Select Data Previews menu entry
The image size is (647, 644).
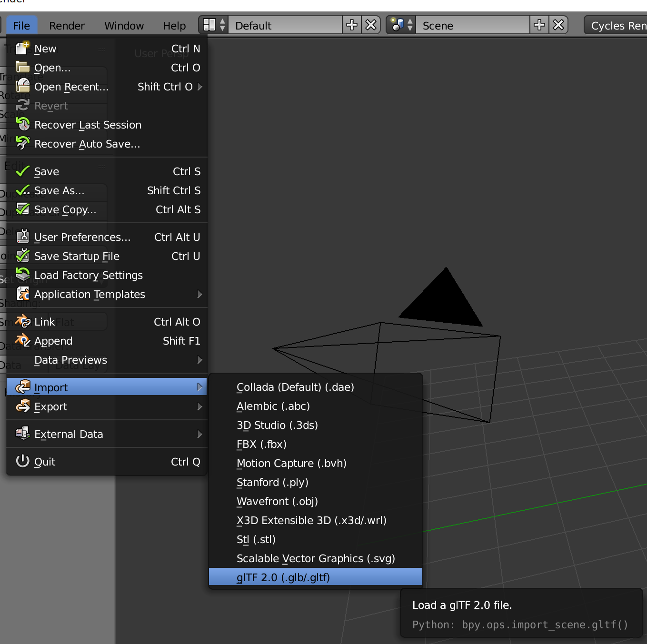[x=107, y=360]
